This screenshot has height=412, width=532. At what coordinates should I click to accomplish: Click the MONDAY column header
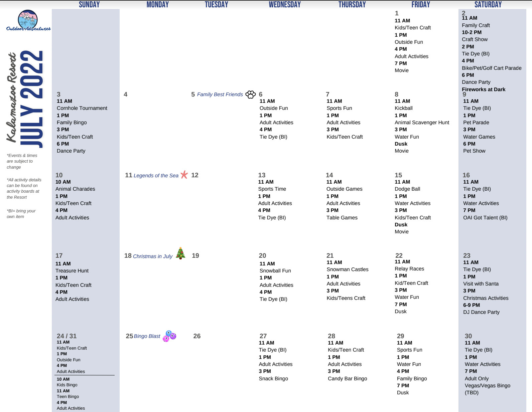click(158, 4)
